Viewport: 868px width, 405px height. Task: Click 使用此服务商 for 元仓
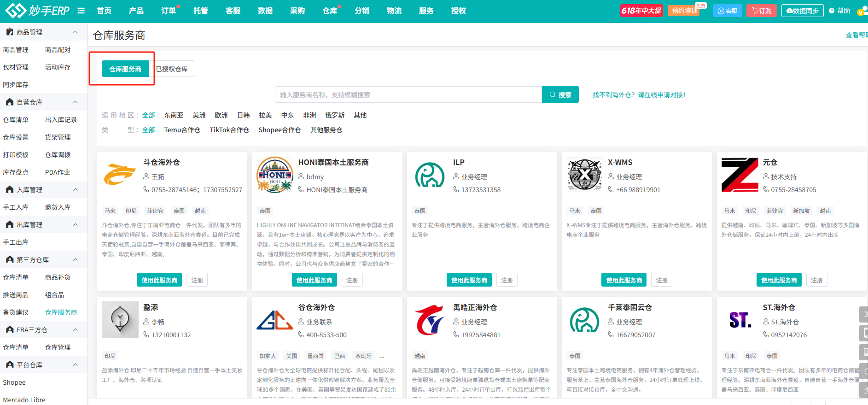[779, 280]
